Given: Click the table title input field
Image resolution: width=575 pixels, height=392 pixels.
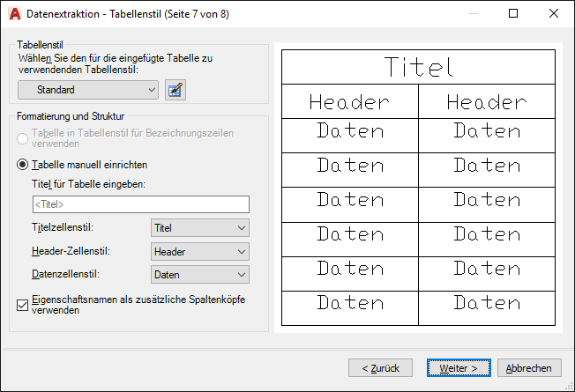Looking at the screenshot, I should coord(140,204).
